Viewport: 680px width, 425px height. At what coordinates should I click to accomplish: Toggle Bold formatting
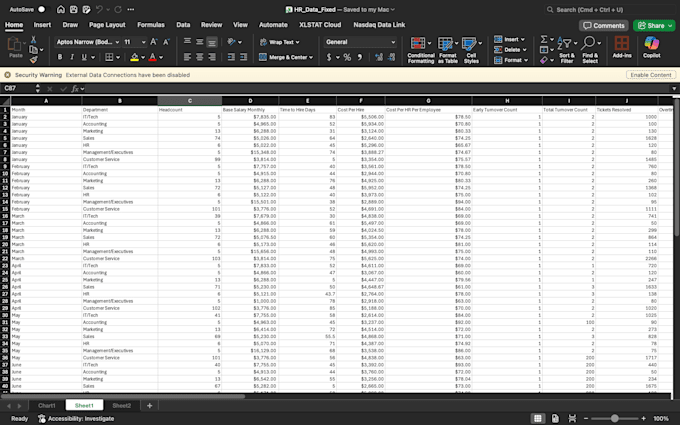[x=60, y=57]
